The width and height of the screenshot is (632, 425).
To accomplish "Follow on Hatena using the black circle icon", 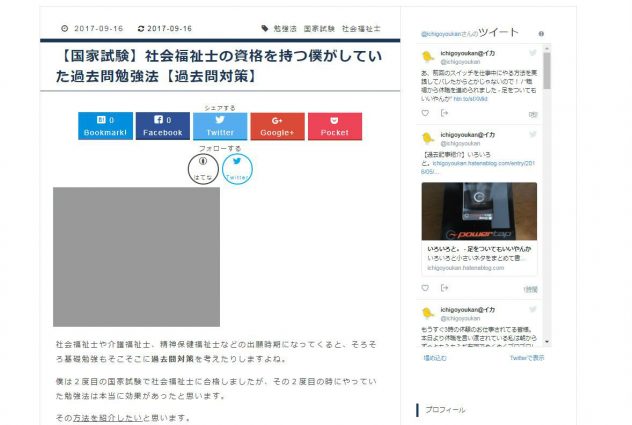I will tap(203, 169).
